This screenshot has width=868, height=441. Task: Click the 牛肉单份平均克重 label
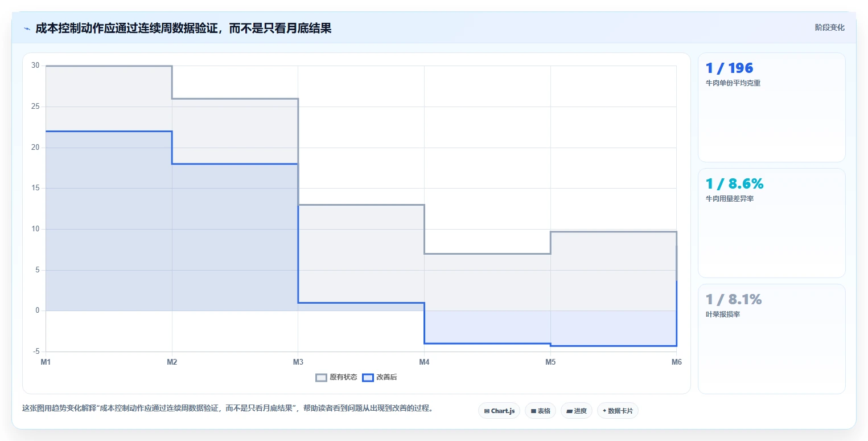coord(733,83)
